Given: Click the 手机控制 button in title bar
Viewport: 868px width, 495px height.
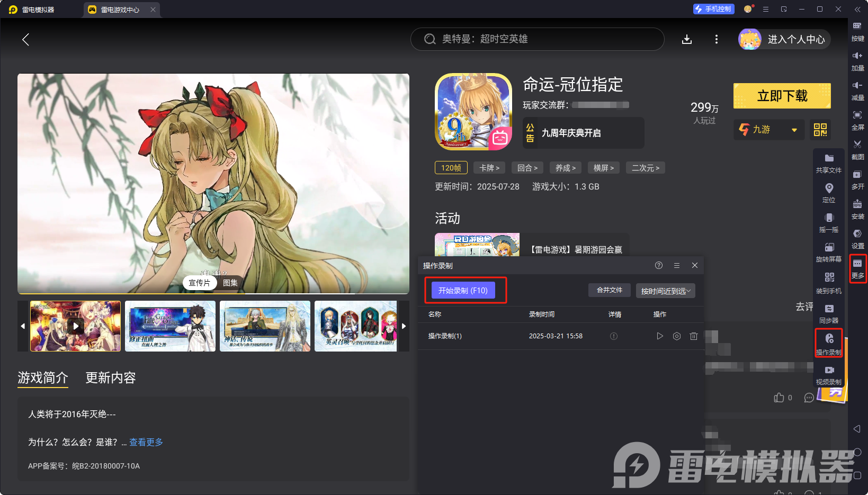Looking at the screenshot, I should [x=713, y=9].
